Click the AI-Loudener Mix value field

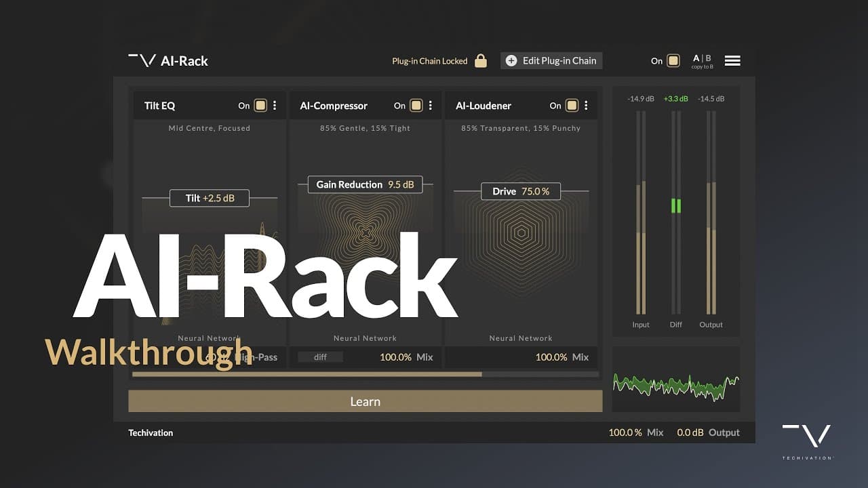561,357
